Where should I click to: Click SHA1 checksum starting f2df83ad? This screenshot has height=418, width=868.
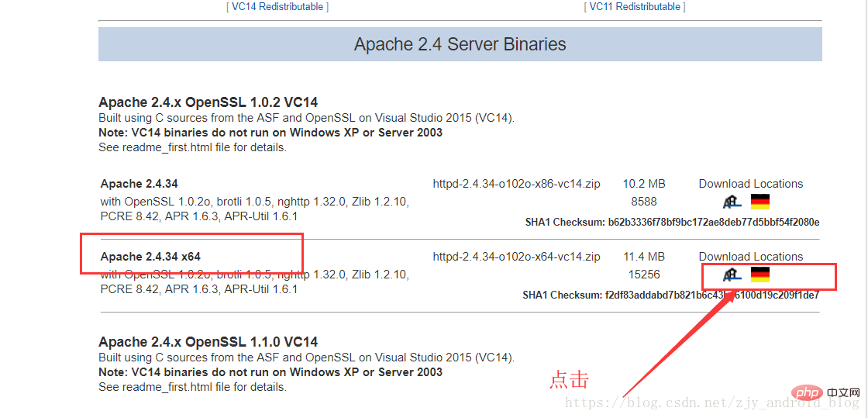pos(713,295)
